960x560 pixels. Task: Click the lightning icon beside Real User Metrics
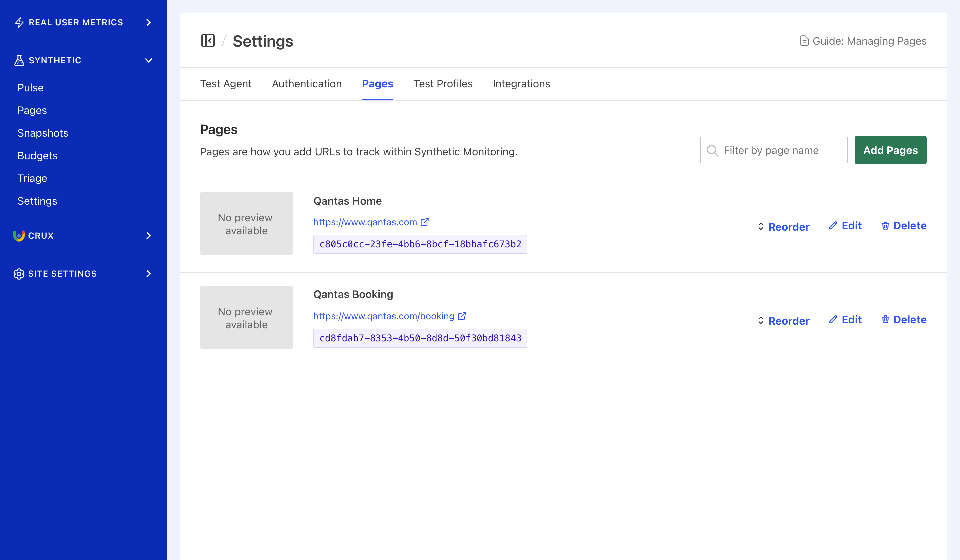[19, 22]
